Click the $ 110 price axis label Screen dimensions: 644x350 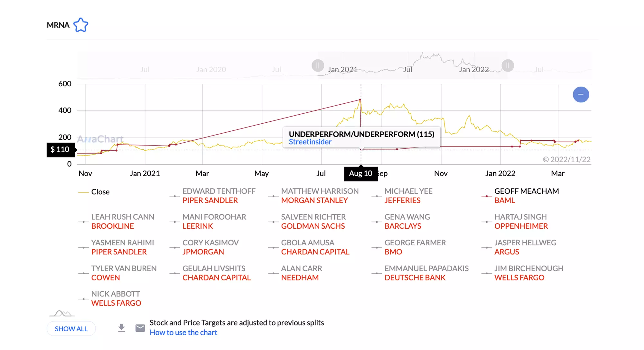pos(61,150)
